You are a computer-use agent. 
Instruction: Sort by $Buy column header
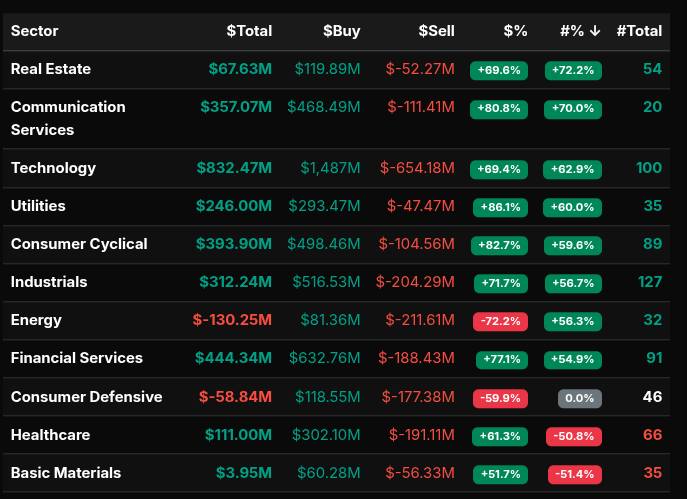(x=341, y=31)
